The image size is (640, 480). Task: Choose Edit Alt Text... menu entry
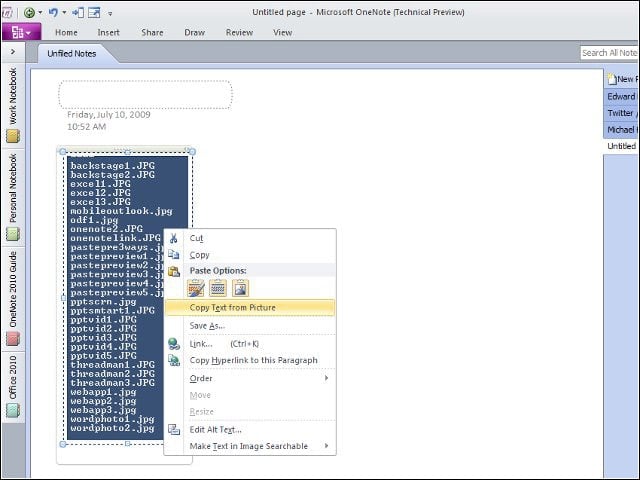(250, 429)
